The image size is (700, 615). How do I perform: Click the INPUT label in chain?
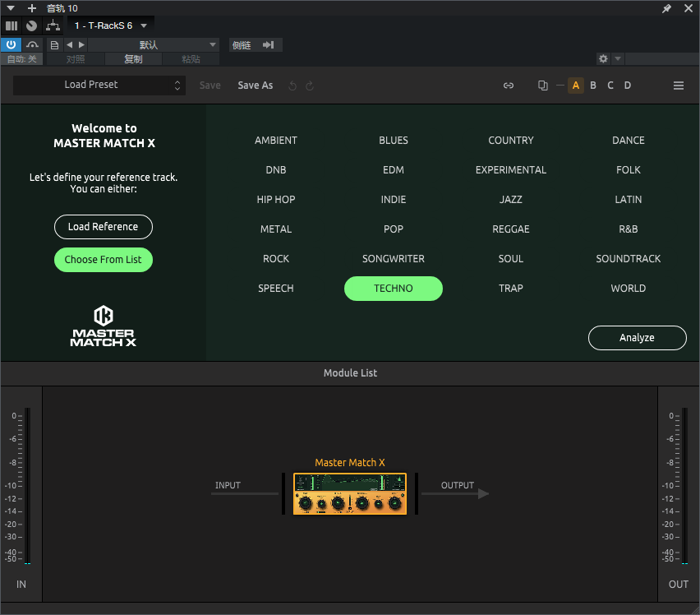click(228, 485)
